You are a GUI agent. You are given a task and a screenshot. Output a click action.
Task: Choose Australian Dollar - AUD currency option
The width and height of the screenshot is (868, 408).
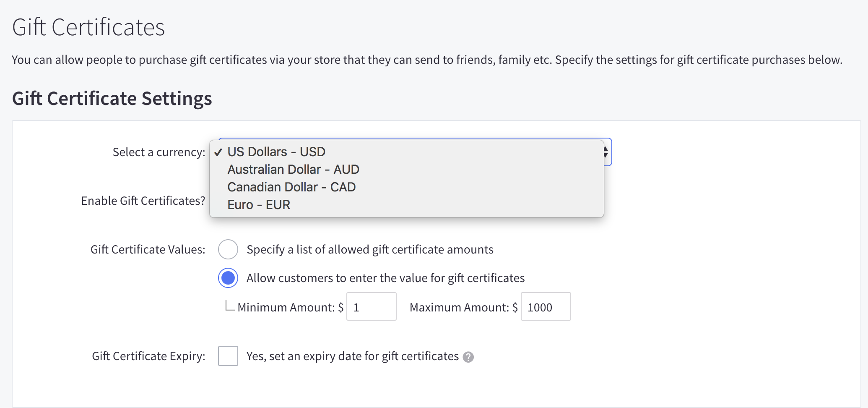293,169
